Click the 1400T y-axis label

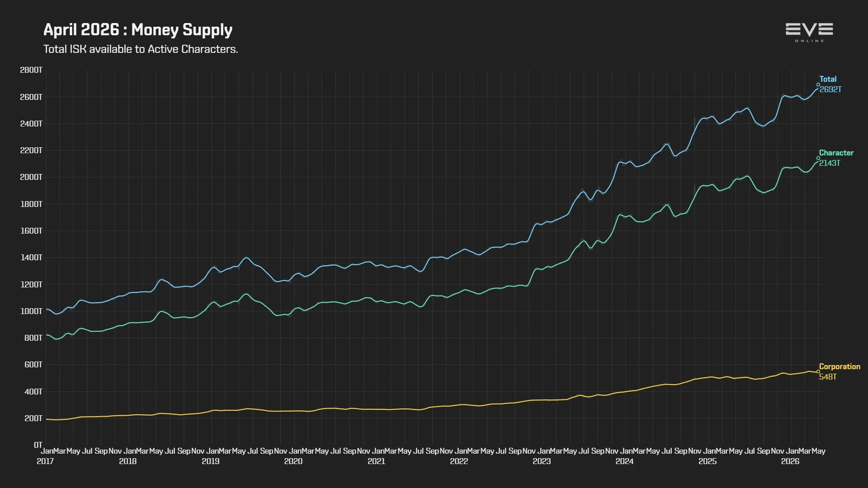pos(31,258)
